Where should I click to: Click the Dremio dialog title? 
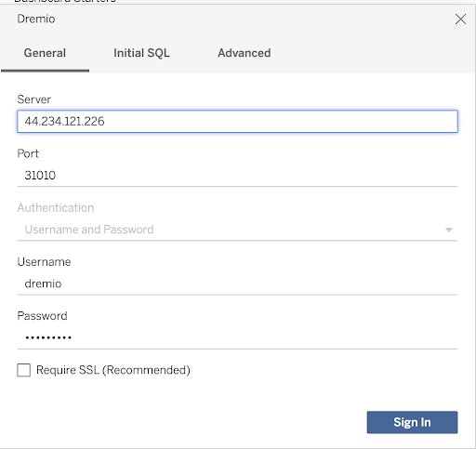click(x=36, y=20)
